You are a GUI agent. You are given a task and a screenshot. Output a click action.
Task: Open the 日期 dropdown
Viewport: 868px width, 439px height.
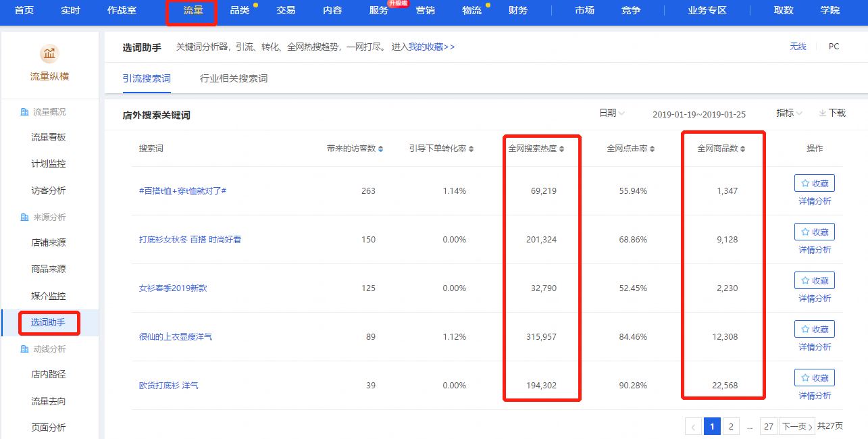(x=612, y=113)
